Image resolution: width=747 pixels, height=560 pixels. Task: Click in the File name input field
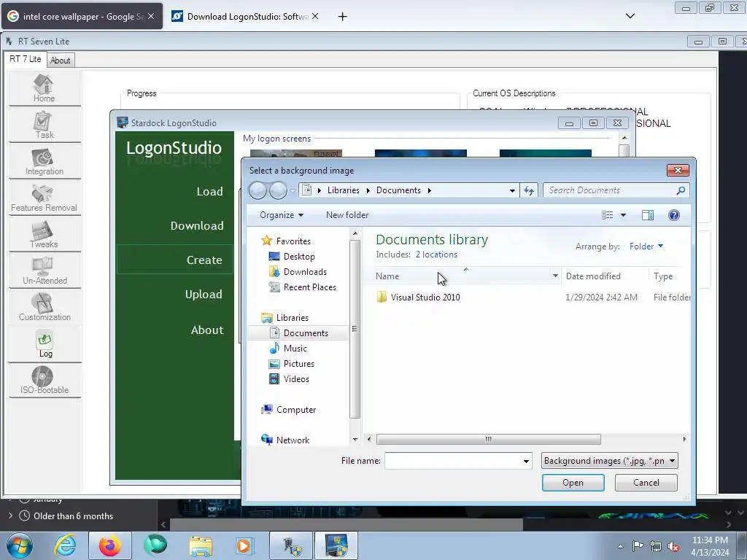[x=452, y=461]
